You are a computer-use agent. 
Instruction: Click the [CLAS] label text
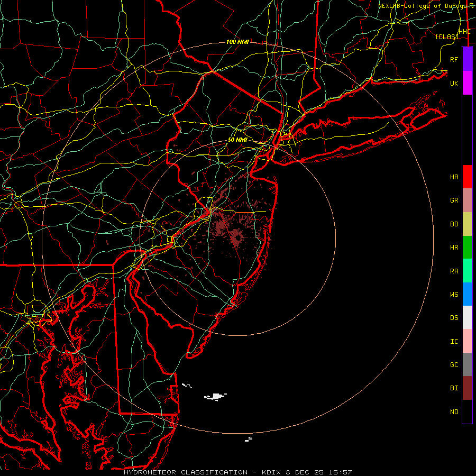(447, 36)
